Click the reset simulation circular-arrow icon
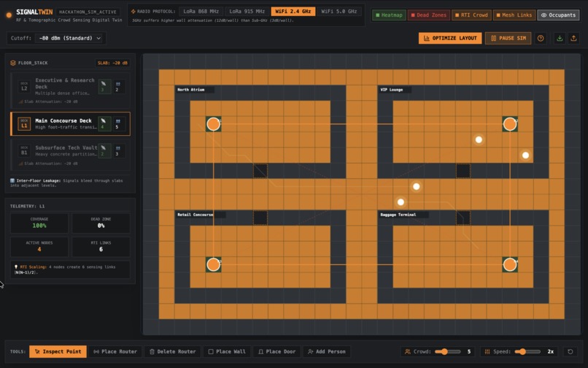 tap(570, 351)
